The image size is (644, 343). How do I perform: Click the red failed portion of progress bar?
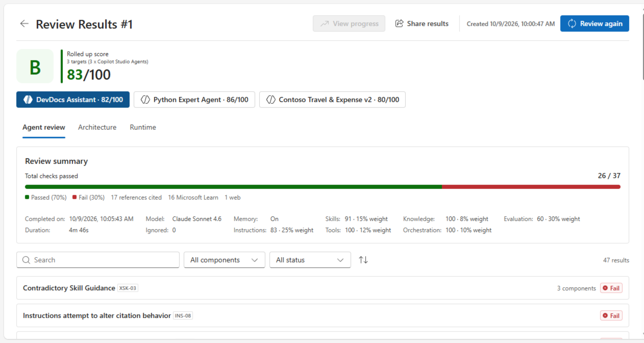pos(531,187)
